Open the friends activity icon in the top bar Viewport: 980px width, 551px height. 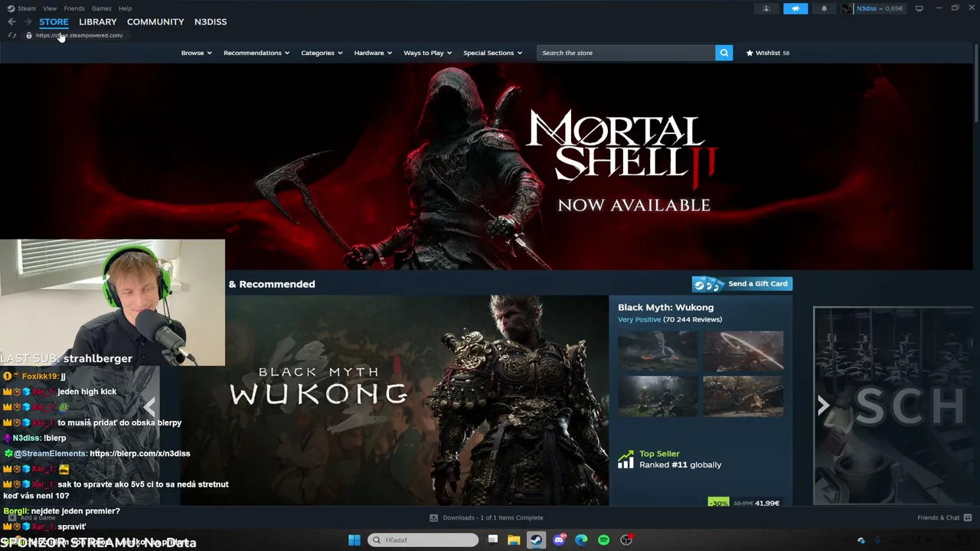[766, 8]
